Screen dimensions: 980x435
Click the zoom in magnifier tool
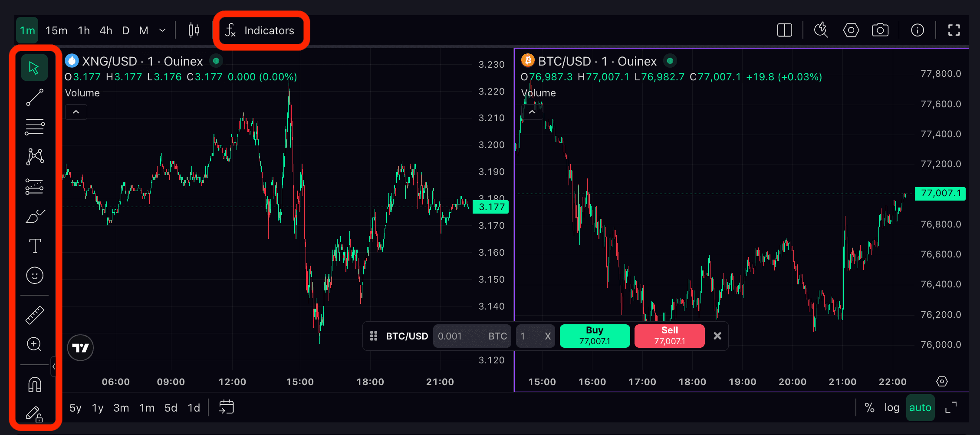click(x=34, y=345)
